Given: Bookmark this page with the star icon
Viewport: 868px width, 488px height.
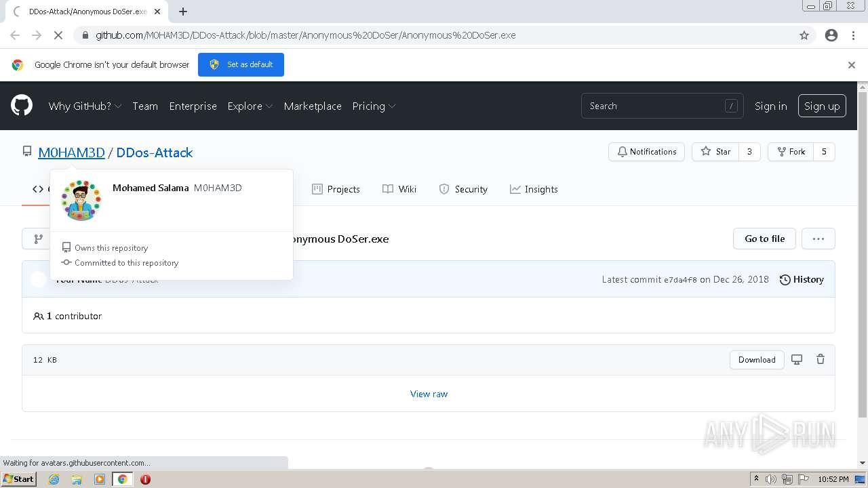Looking at the screenshot, I should tap(804, 35).
